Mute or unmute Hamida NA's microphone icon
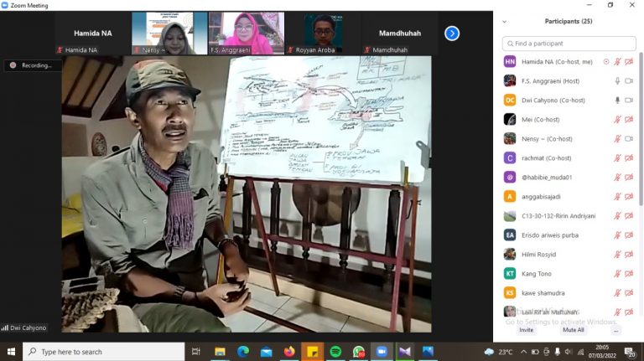This screenshot has height=361, width=644. [617, 61]
